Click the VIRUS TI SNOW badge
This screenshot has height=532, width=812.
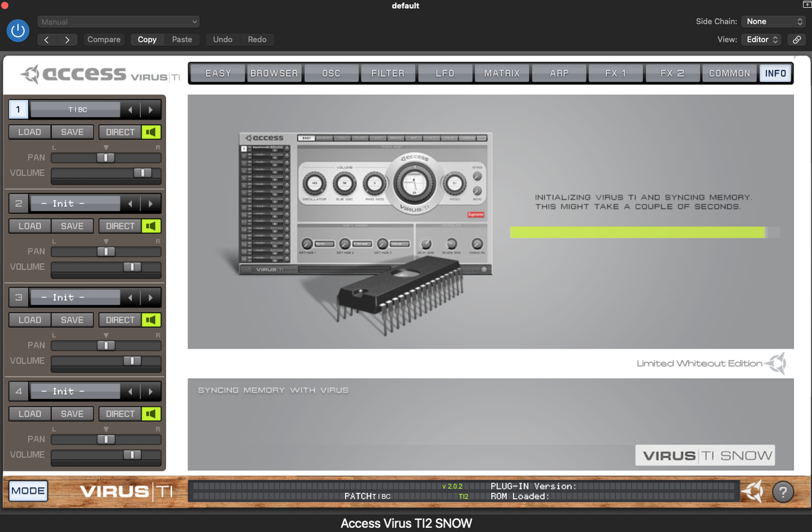click(705, 456)
